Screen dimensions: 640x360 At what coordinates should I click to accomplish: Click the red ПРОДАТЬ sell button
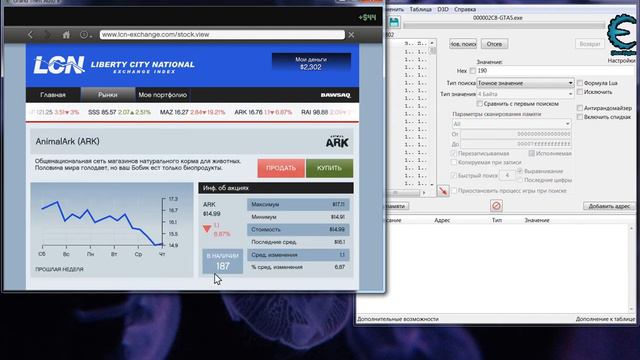(281, 168)
